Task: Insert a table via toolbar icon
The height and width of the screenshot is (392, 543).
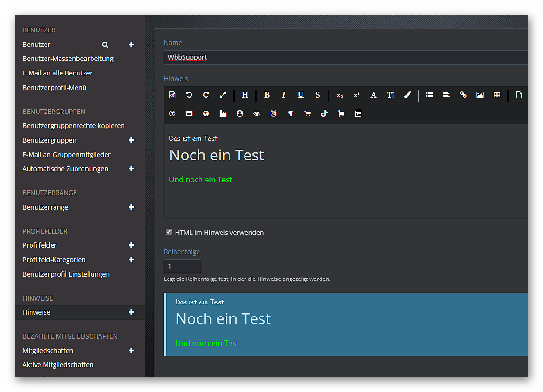Action: 497,95
